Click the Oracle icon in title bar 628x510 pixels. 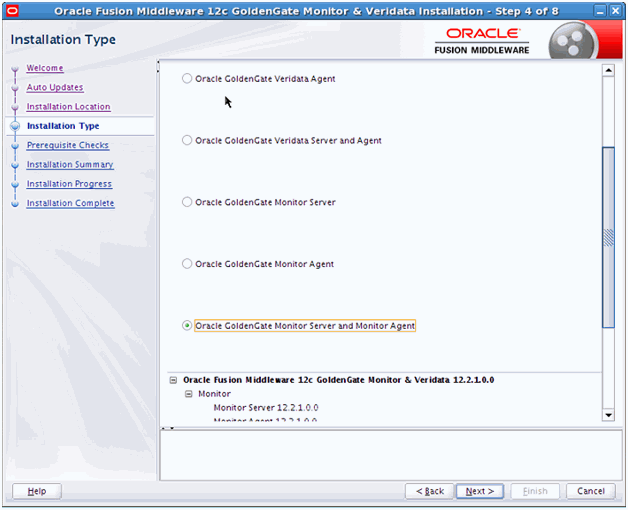click(x=12, y=10)
